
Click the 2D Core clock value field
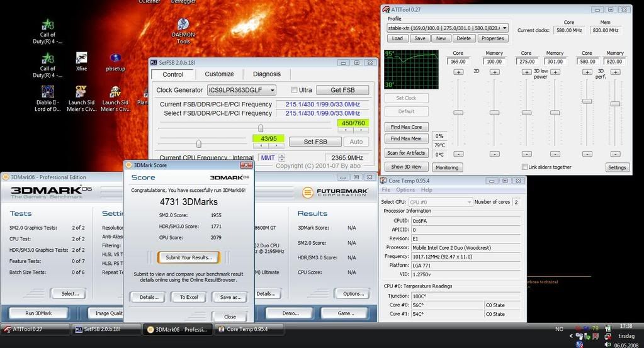click(x=458, y=62)
